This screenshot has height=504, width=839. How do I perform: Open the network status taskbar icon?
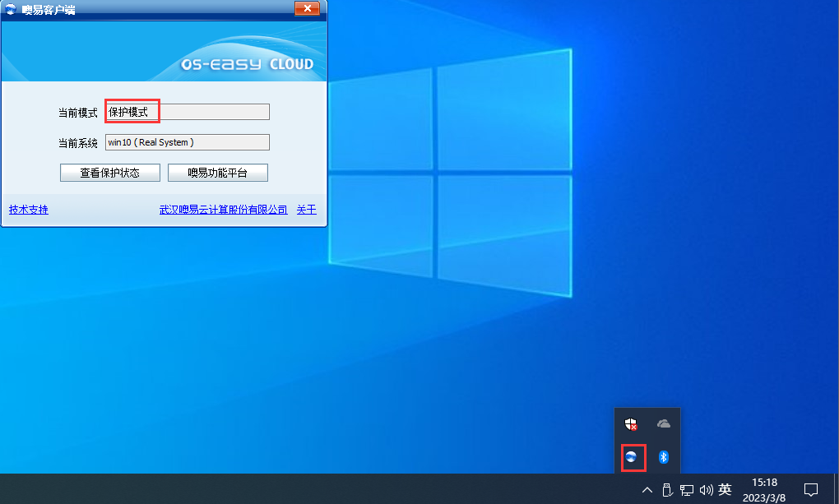point(686,490)
